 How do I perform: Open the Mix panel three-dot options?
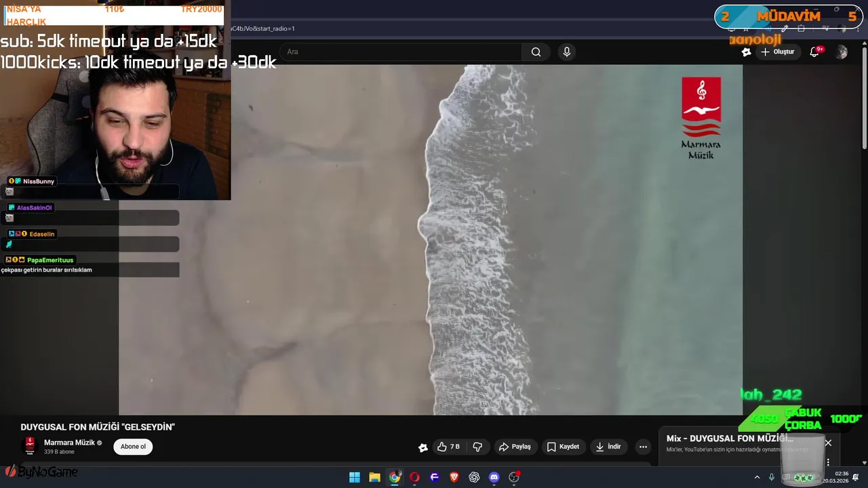tap(828, 462)
